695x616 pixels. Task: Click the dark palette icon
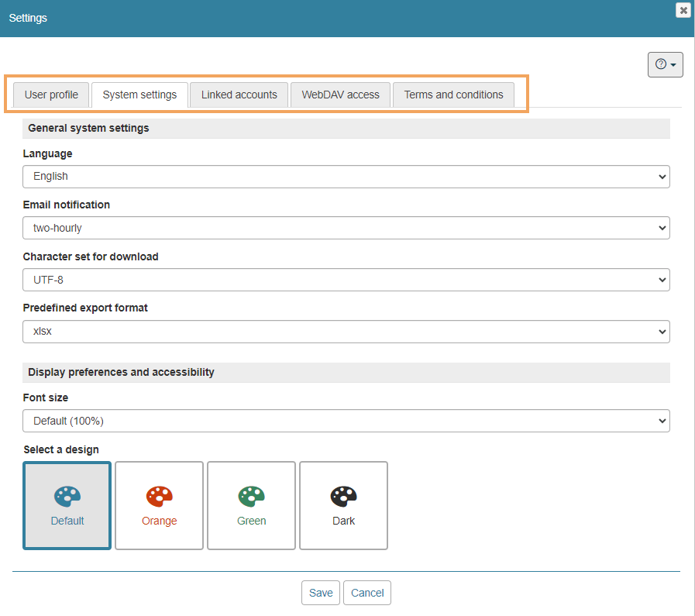click(343, 496)
